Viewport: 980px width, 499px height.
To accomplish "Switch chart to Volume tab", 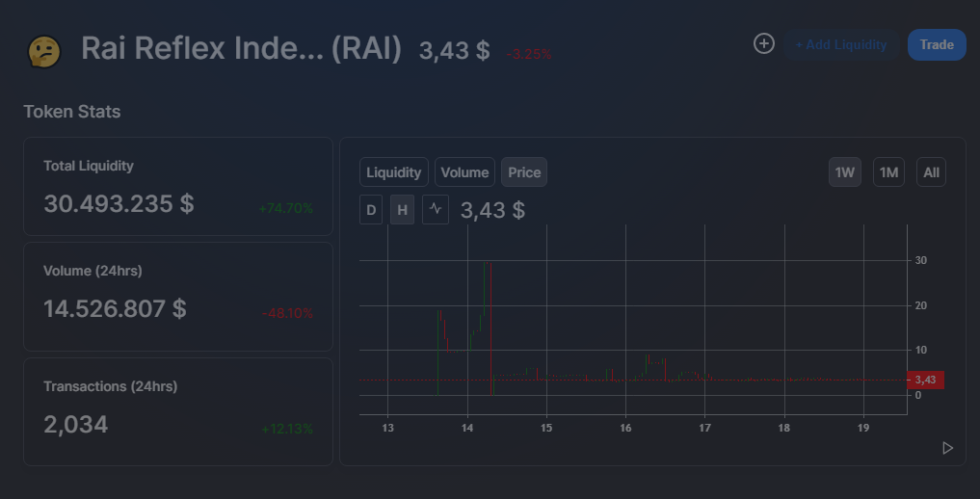I will tap(464, 172).
